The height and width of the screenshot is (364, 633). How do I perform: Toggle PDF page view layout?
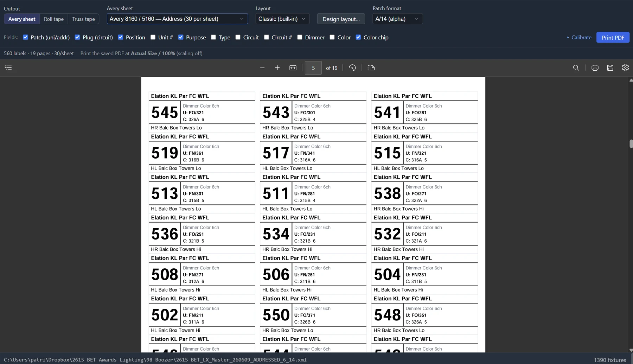[371, 68]
